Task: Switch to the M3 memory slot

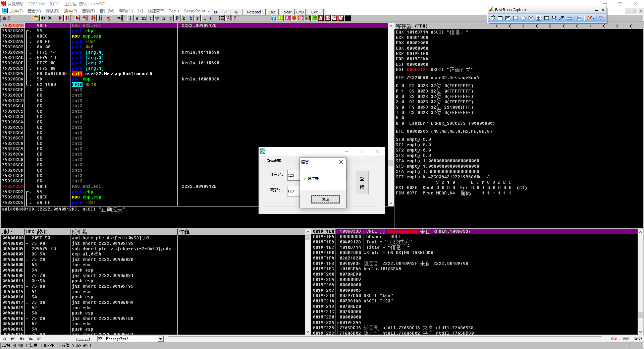Action: click(x=22, y=339)
